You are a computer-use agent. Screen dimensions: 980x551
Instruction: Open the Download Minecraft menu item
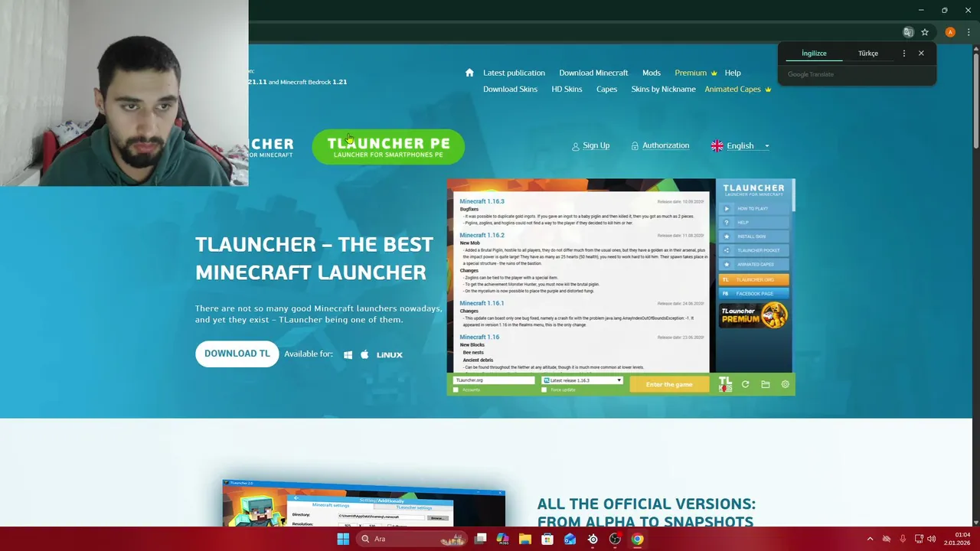point(593,73)
